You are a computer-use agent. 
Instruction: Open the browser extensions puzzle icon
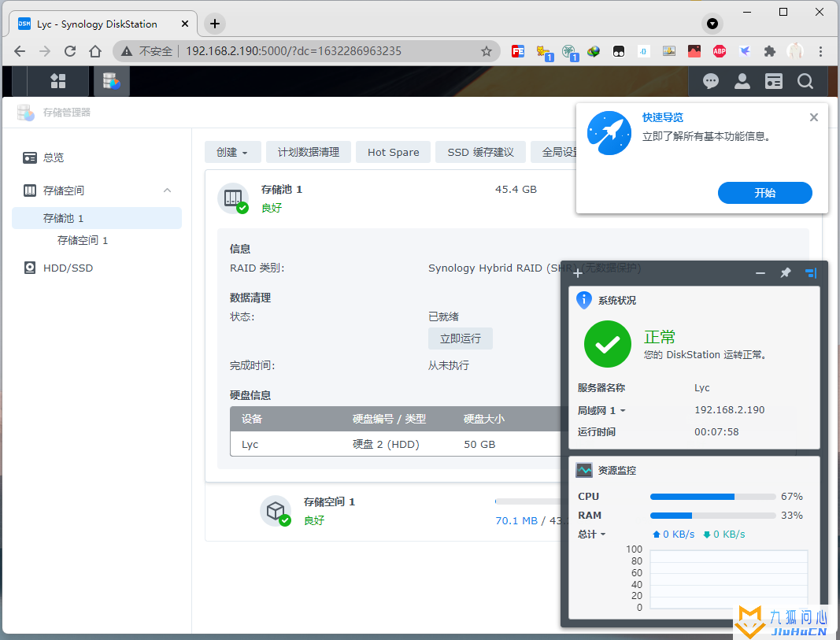coord(770,51)
